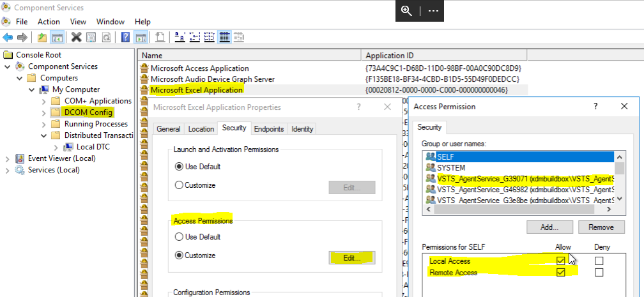Expand the Services (Local) node
This screenshot has height=297, width=644.
(x=8, y=170)
